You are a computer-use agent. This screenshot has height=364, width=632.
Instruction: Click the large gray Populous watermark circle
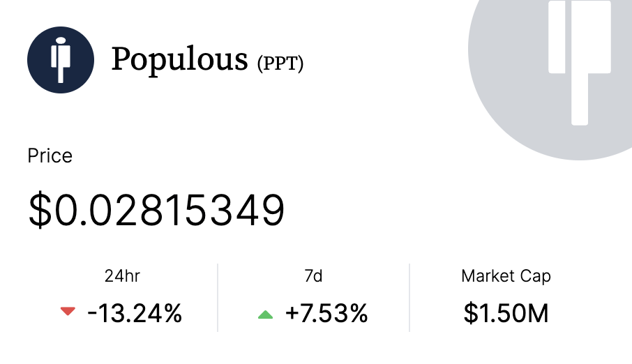[550, 79]
